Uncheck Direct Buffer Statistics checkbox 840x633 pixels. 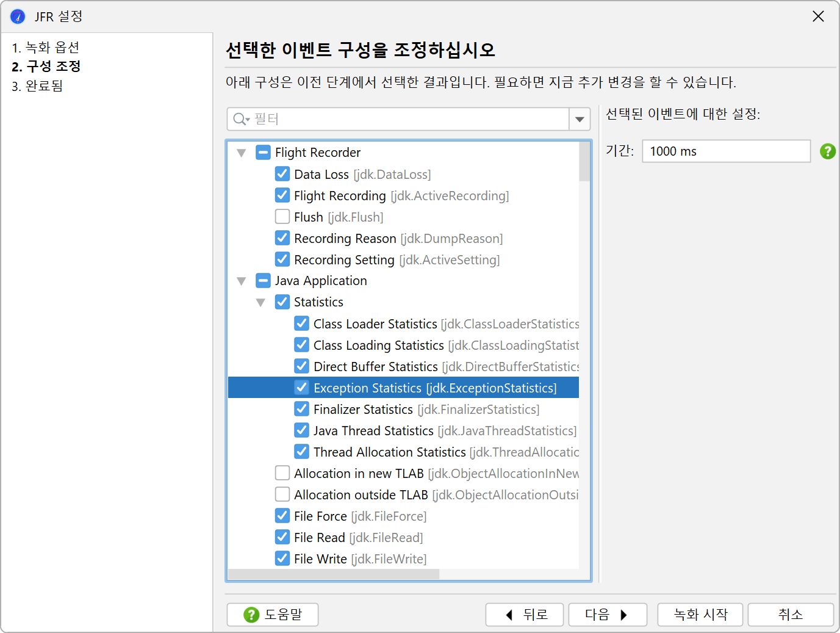coord(301,366)
